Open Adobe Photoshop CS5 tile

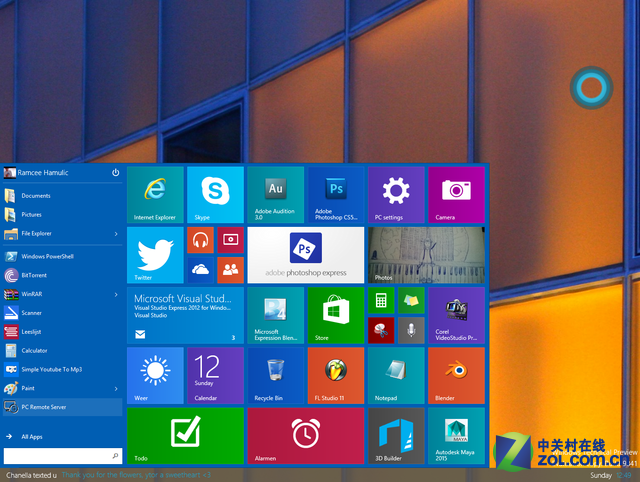point(336,195)
